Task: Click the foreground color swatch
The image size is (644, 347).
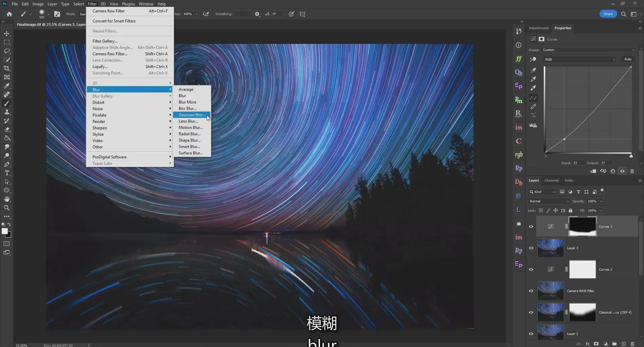Action: pos(5,231)
